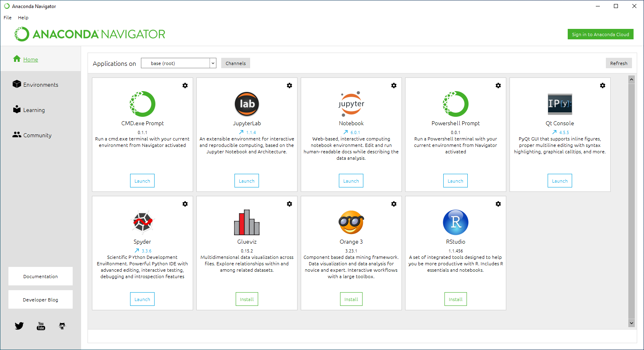
Task: Click the Channels button
Action: pos(236,63)
